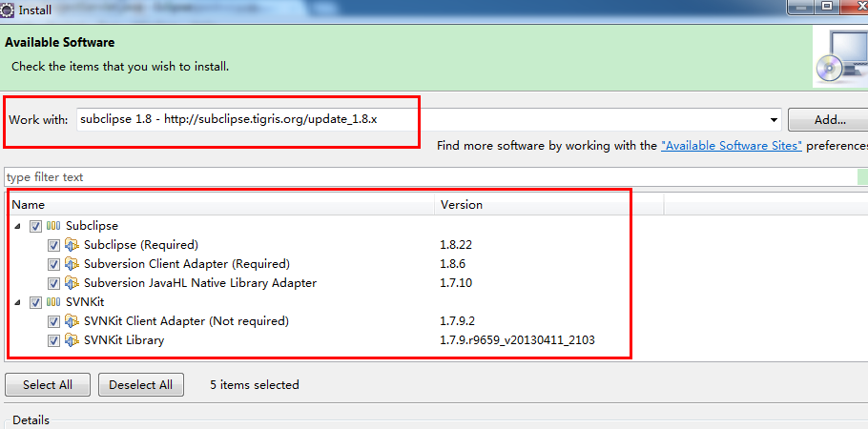This screenshot has width=868, height=429.
Task: Uncheck the Subclipse (Required) checkbox
Action: pos(53,245)
